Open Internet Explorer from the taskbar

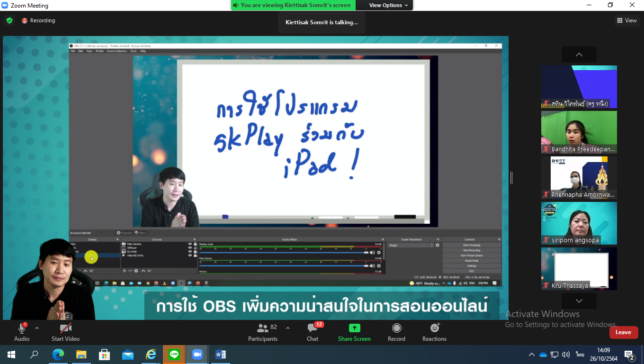[x=151, y=355]
